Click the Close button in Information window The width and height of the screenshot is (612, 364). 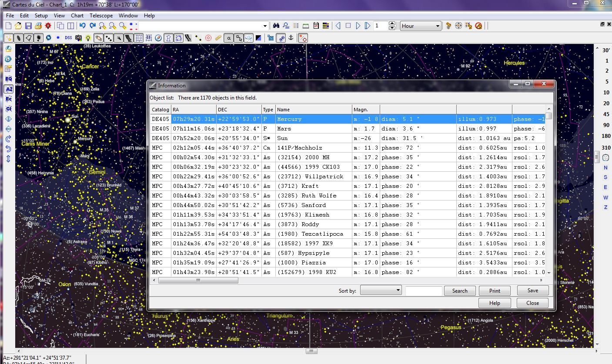click(532, 303)
